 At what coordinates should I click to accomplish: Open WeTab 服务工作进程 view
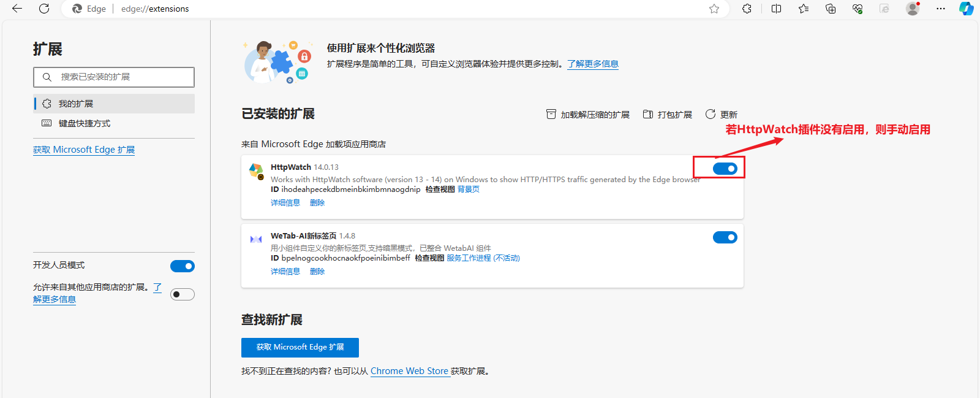coord(483,258)
